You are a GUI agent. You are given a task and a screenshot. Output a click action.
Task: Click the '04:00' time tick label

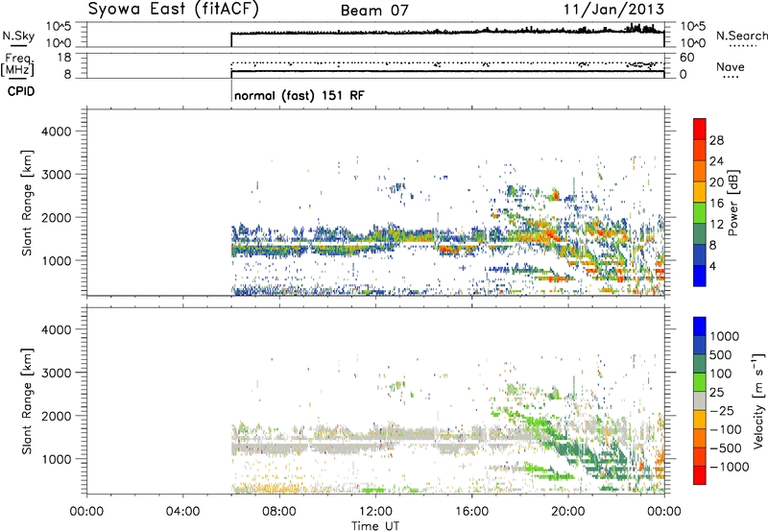(x=182, y=511)
